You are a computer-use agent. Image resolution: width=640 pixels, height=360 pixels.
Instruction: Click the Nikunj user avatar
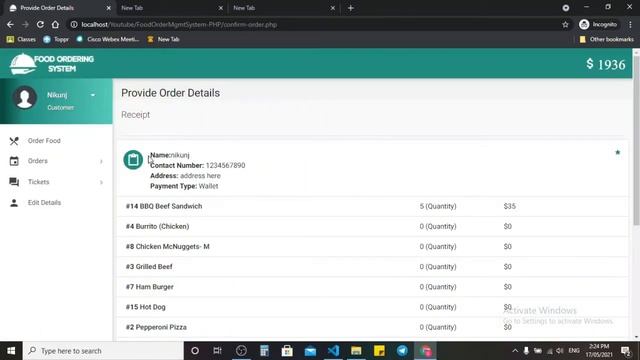coord(24,98)
